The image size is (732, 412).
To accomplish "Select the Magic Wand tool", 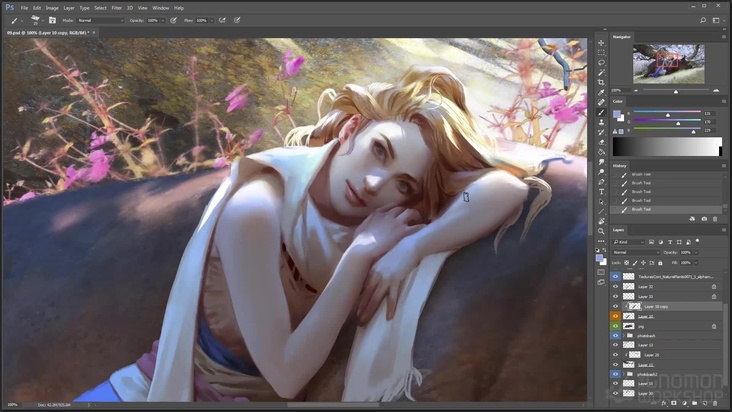I will (x=601, y=72).
